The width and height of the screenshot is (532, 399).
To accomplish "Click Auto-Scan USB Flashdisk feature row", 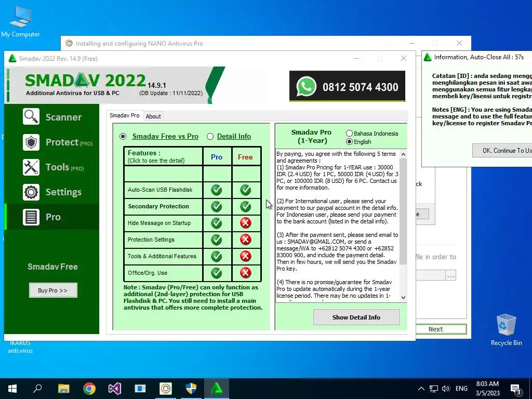I will click(x=163, y=190).
